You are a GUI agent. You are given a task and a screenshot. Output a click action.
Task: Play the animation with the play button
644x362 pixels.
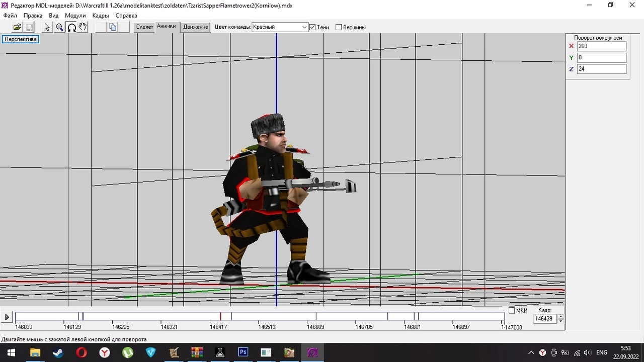[7, 317]
